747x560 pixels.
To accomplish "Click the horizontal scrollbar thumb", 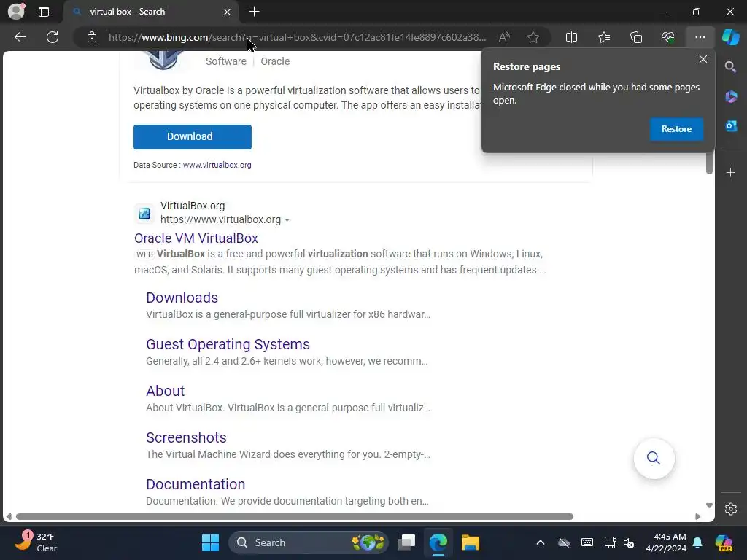I will tap(295, 517).
